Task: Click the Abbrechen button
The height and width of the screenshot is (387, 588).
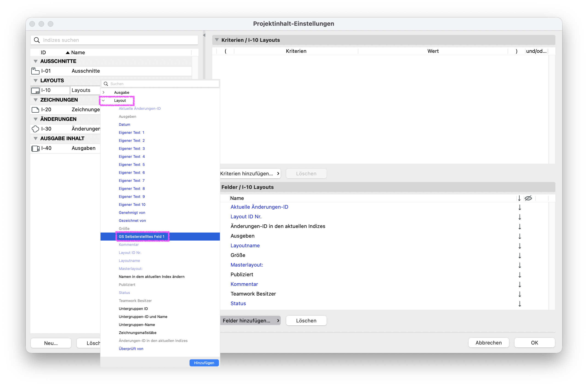Action: [489, 343]
